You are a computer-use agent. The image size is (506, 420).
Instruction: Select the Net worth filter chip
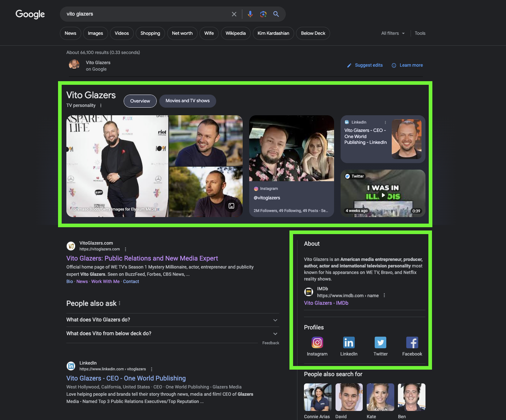tap(182, 33)
